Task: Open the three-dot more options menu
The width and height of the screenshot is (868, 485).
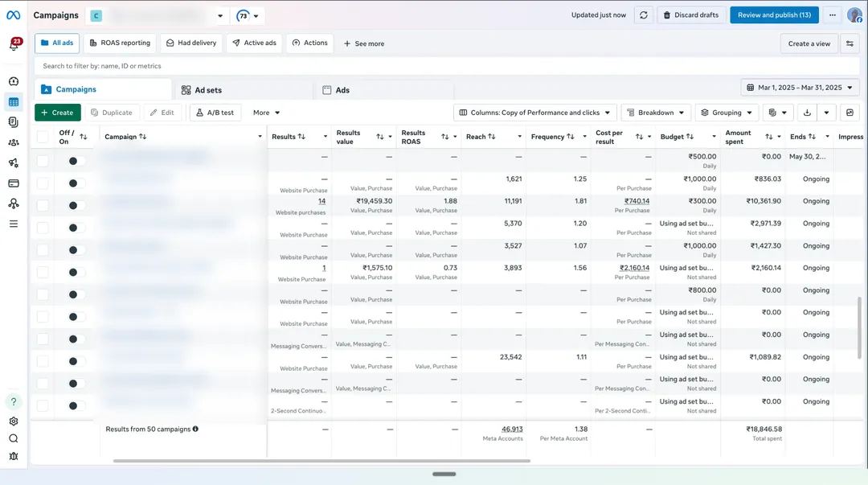Action: pyautogui.click(x=832, y=15)
